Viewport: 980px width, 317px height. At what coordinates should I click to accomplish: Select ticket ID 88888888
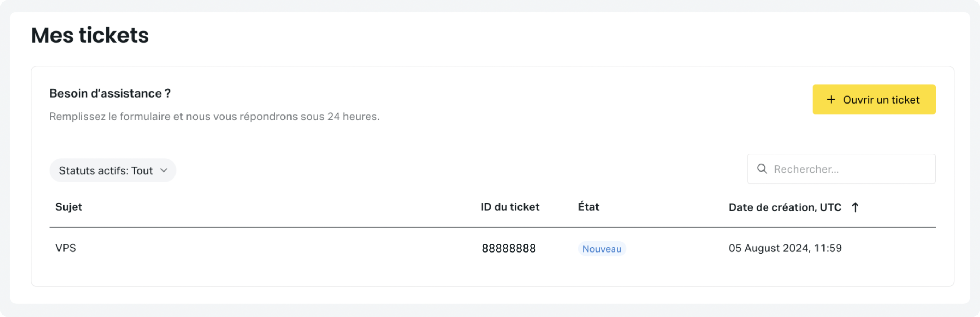pyautogui.click(x=509, y=248)
